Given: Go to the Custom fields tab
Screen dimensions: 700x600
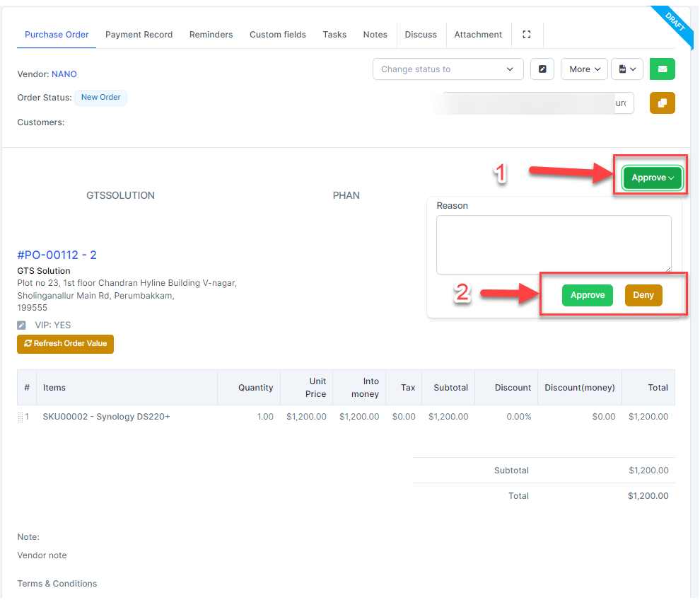Looking at the screenshot, I should point(278,34).
